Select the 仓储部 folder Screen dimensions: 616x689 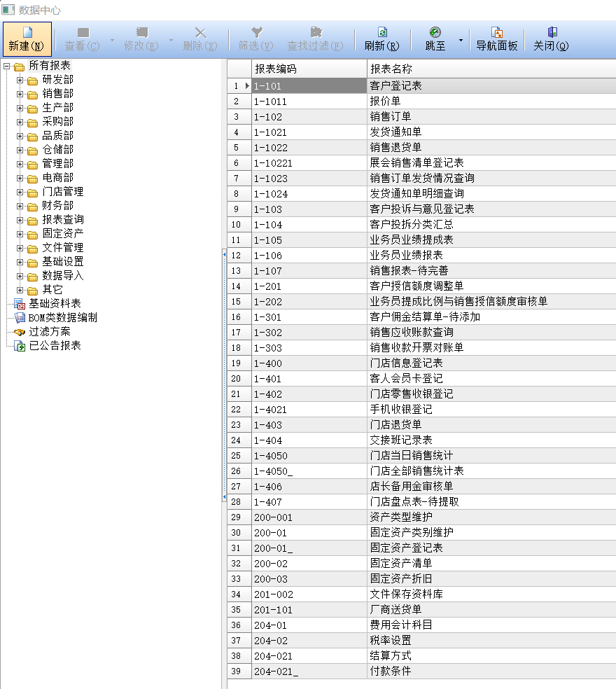click(x=57, y=150)
